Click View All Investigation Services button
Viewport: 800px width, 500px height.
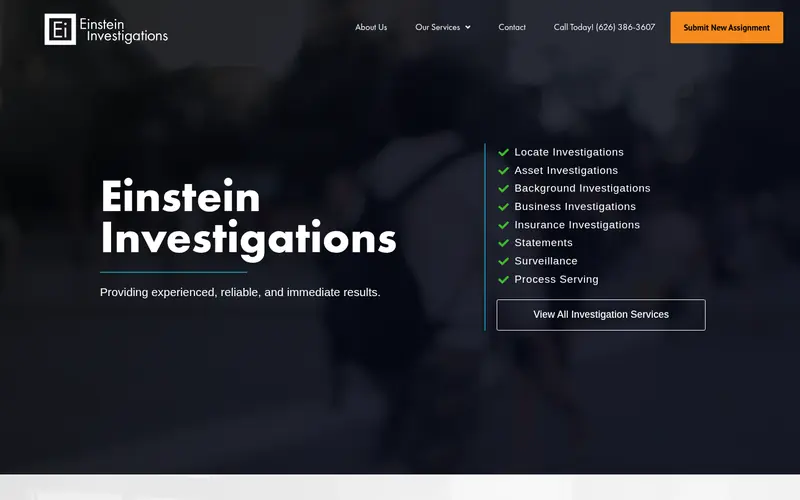tap(601, 315)
